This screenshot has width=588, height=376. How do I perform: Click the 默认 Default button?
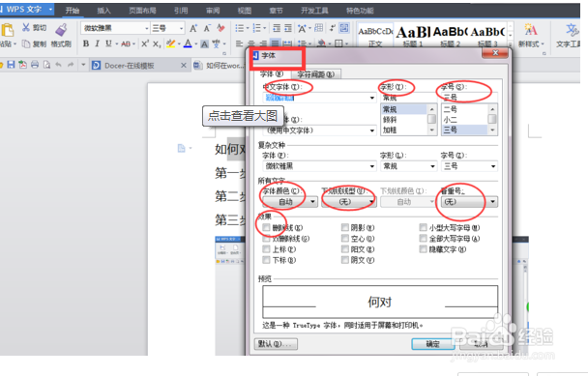276,344
